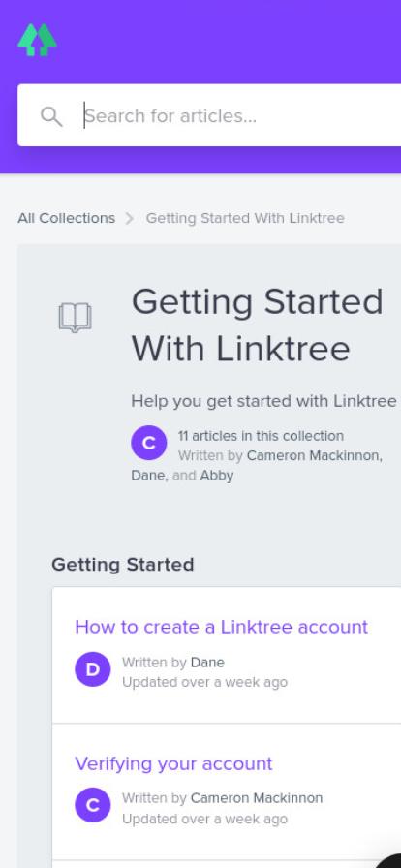Click Dane's purple D avatar

(x=92, y=669)
